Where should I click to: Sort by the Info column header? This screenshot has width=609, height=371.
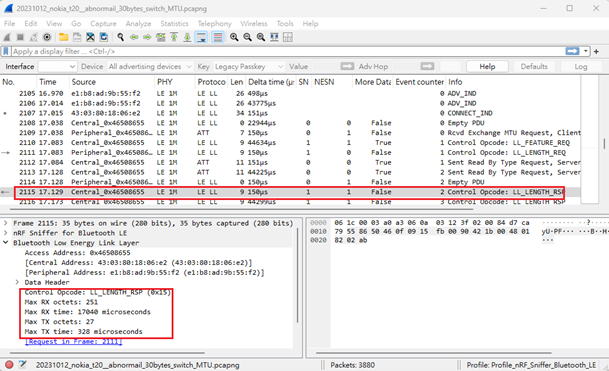513,82
